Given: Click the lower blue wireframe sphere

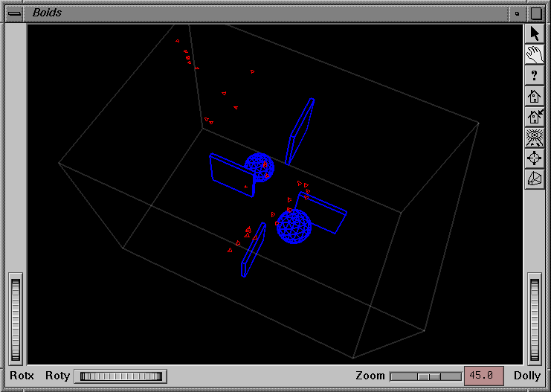Looking at the screenshot, I should pyautogui.click(x=294, y=226).
